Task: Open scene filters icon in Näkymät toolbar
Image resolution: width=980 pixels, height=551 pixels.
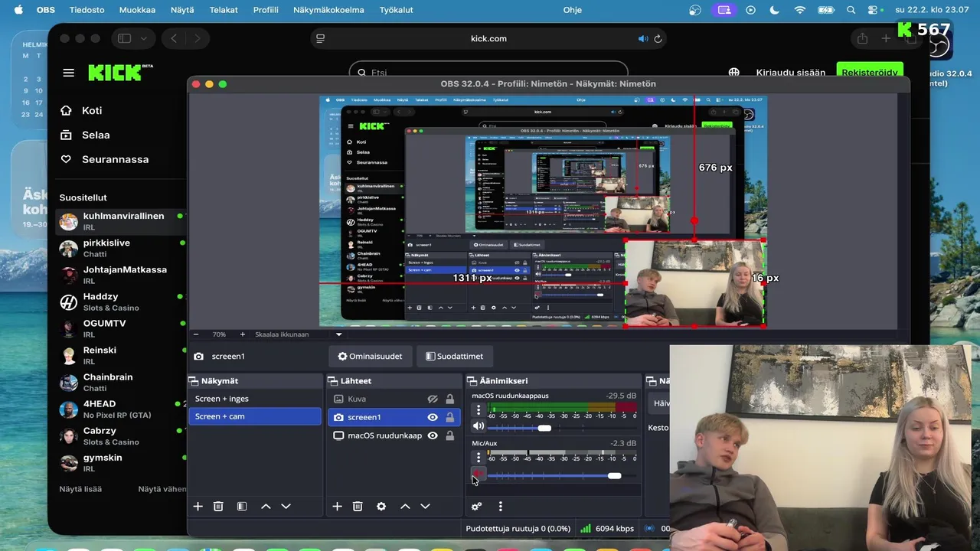Action: 242,507
